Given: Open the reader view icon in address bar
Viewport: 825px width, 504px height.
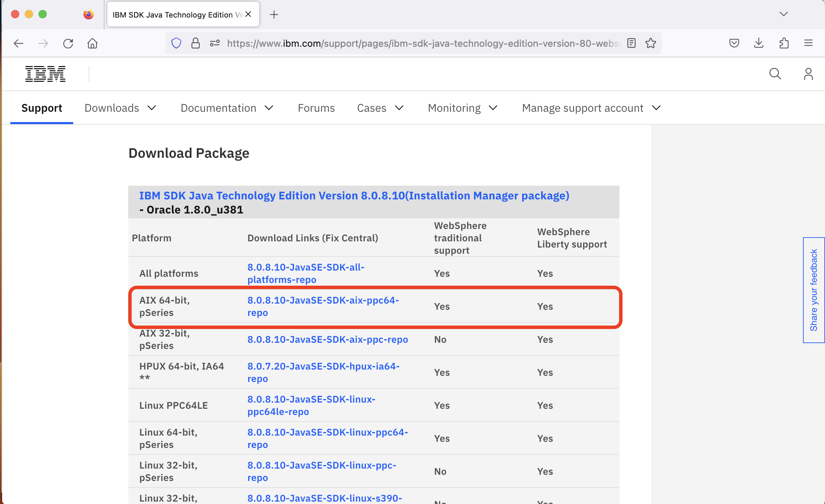Looking at the screenshot, I should pyautogui.click(x=631, y=43).
